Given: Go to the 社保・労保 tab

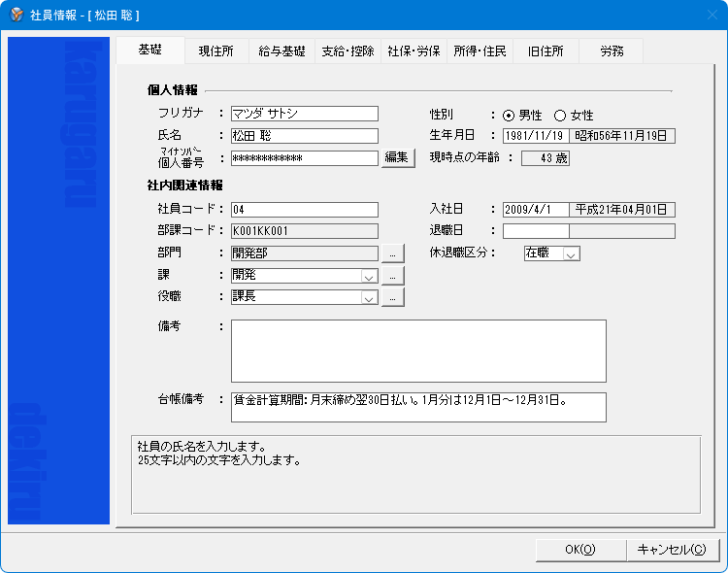Looking at the screenshot, I should click(414, 51).
